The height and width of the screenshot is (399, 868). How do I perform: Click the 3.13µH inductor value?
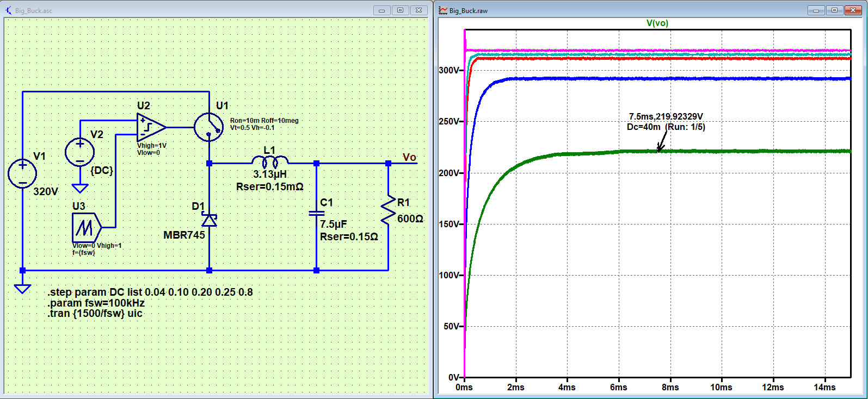coord(270,174)
